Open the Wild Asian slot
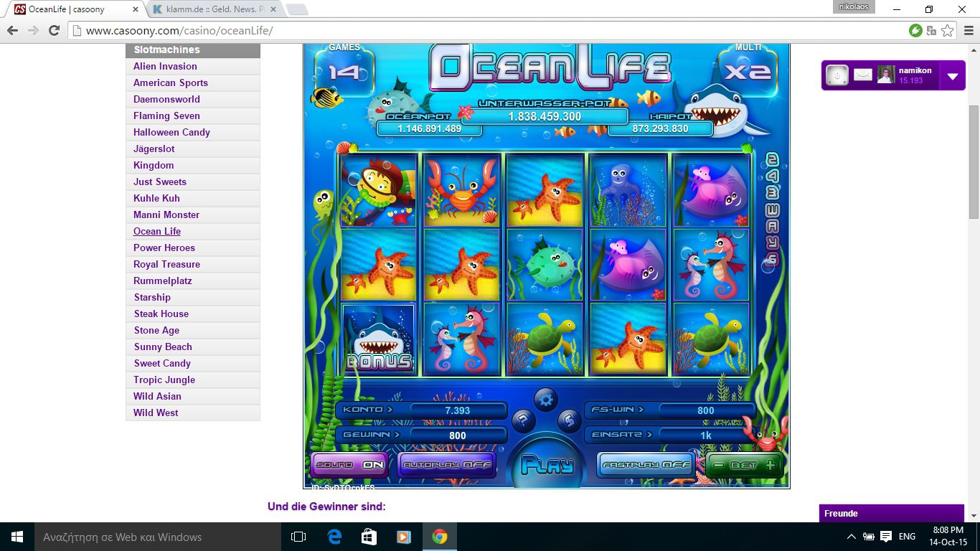This screenshot has height=551, width=980. [x=193, y=396]
